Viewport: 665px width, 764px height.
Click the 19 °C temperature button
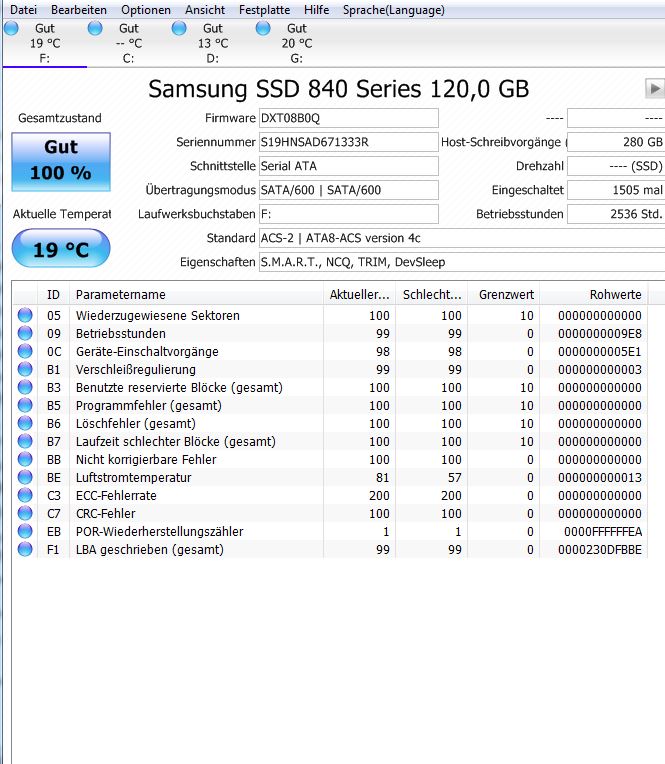tap(61, 249)
